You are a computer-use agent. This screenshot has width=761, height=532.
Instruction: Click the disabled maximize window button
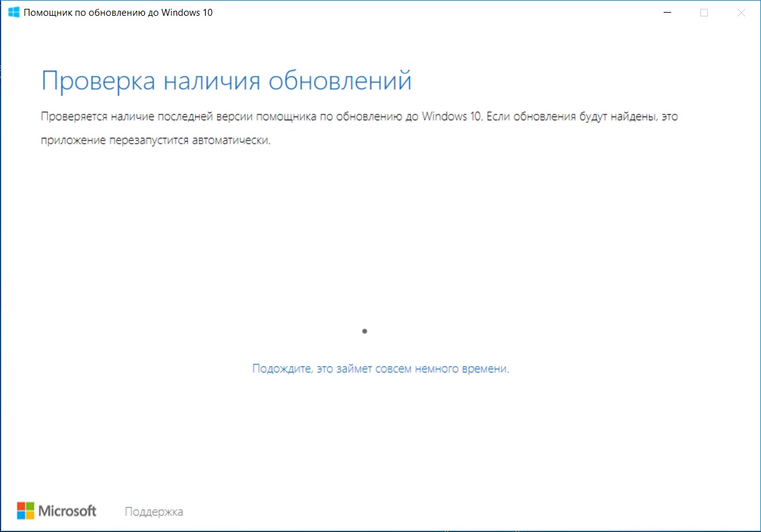tap(704, 12)
